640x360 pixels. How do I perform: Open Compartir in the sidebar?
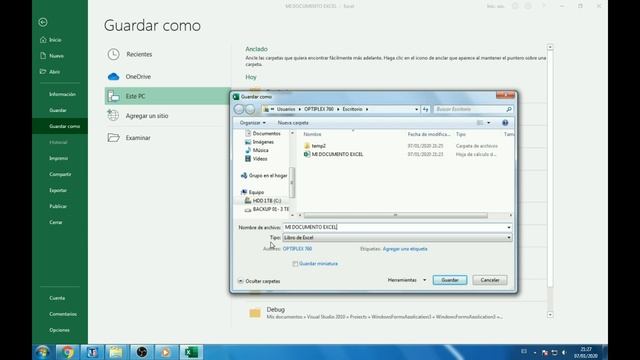[x=60, y=174]
